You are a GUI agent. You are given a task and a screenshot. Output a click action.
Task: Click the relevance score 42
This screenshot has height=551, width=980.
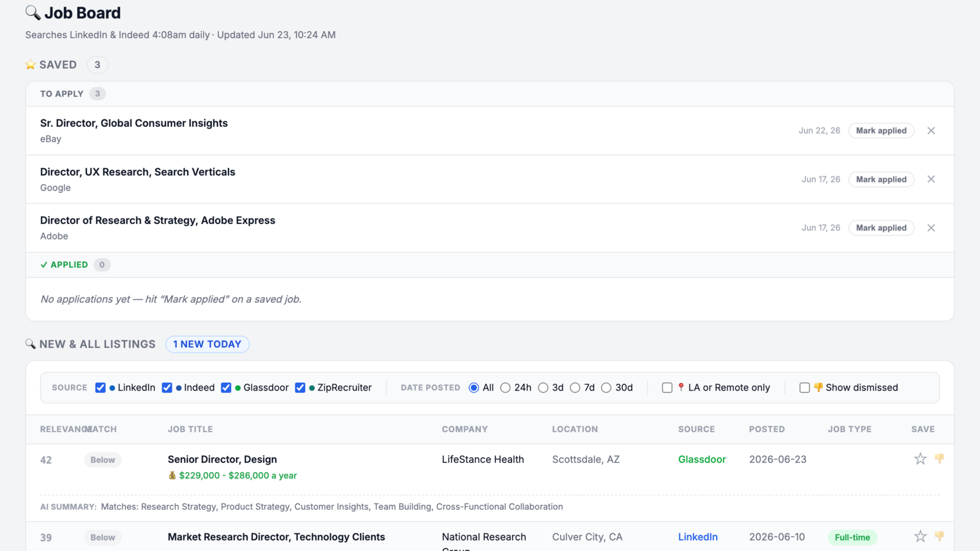[x=46, y=460]
